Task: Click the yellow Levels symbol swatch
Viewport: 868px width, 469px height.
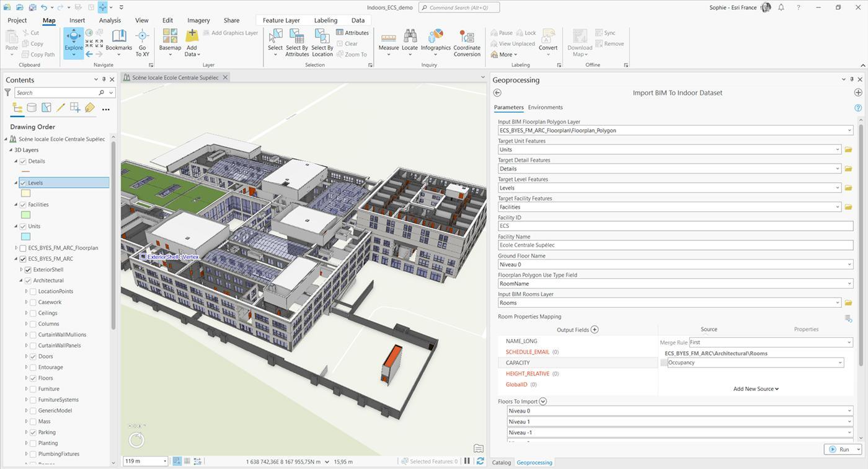Action: [x=25, y=193]
